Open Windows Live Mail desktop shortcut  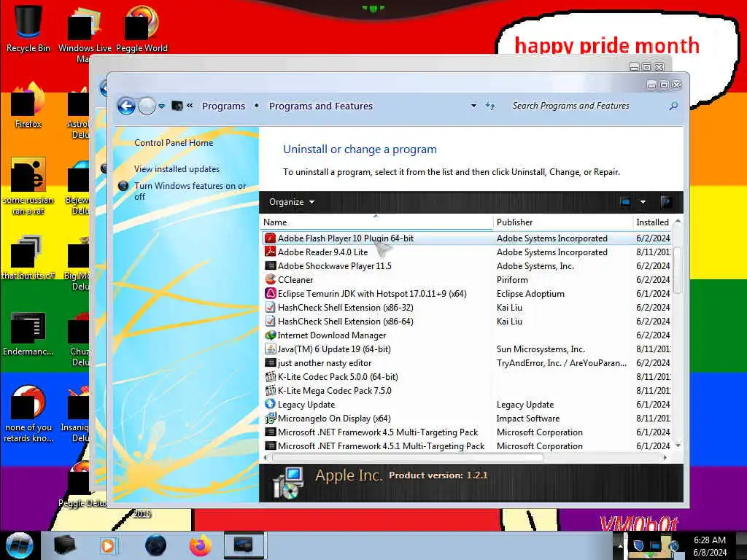(85, 34)
